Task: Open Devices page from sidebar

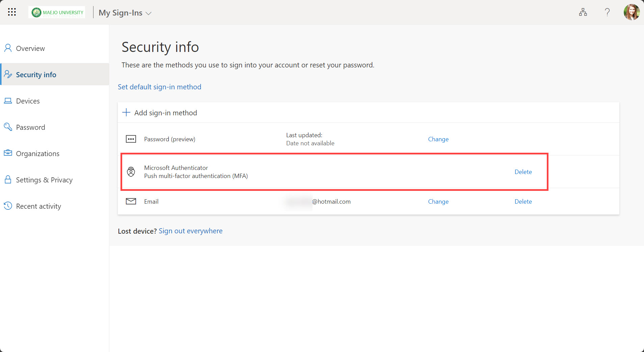Action: (28, 101)
